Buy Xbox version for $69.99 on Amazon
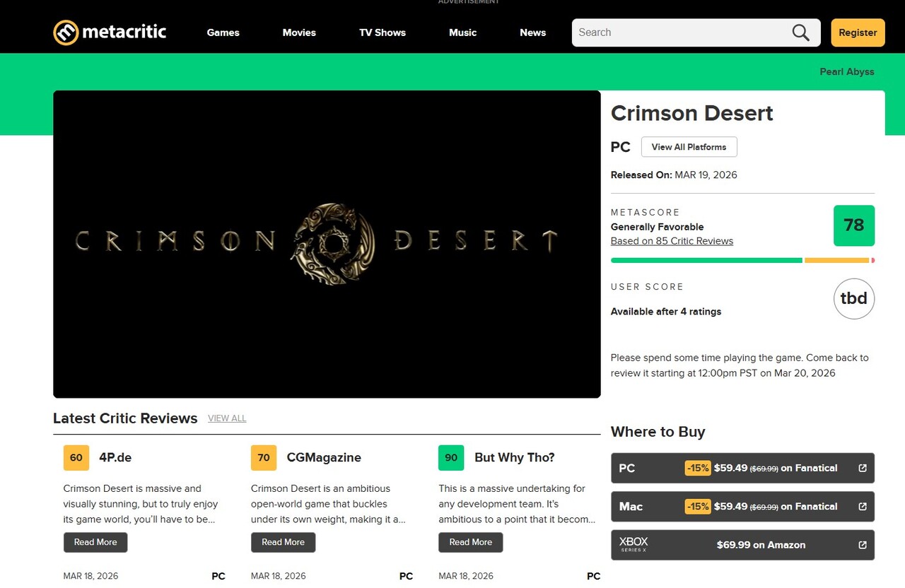Image resolution: width=905 pixels, height=588 pixels. pyautogui.click(x=742, y=545)
